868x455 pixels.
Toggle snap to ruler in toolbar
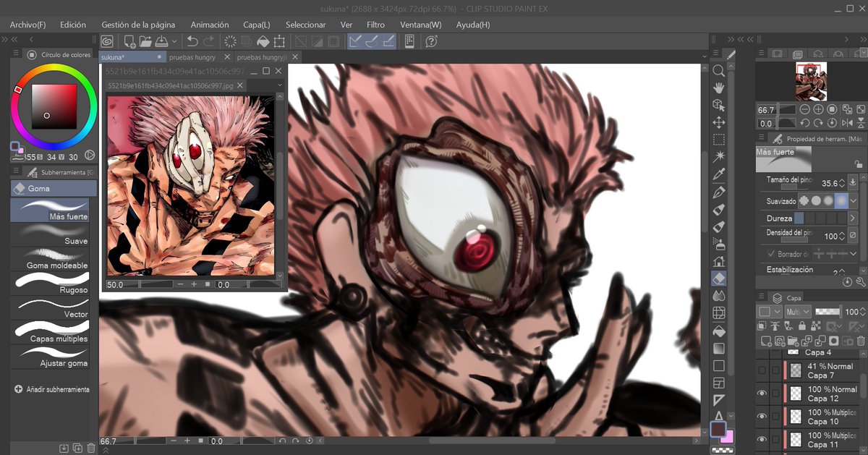point(355,41)
